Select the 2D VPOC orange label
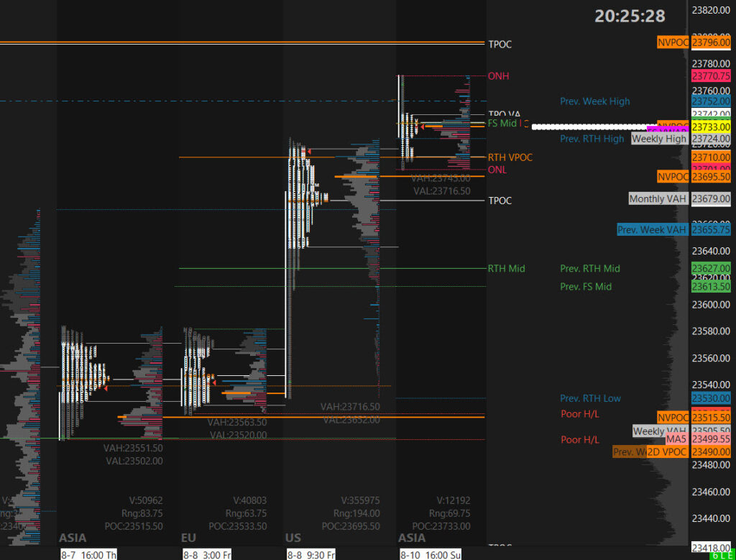This screenshot has height=560, width=736. [667, 451]
